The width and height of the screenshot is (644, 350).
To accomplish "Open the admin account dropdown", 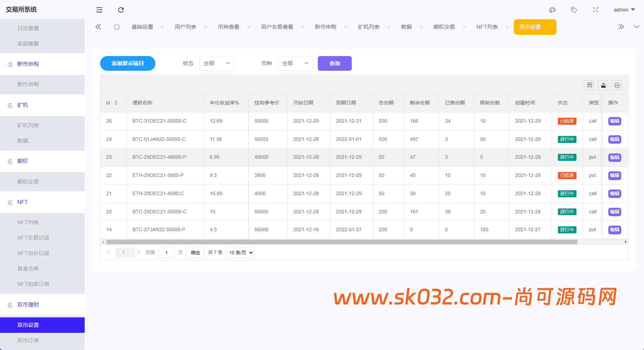I will tap(624, 9).
